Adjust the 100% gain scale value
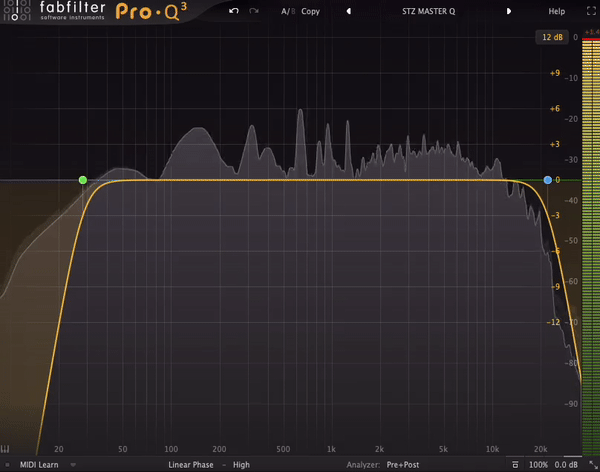This screenshot has width=600, height=472. tap(538, 465)
